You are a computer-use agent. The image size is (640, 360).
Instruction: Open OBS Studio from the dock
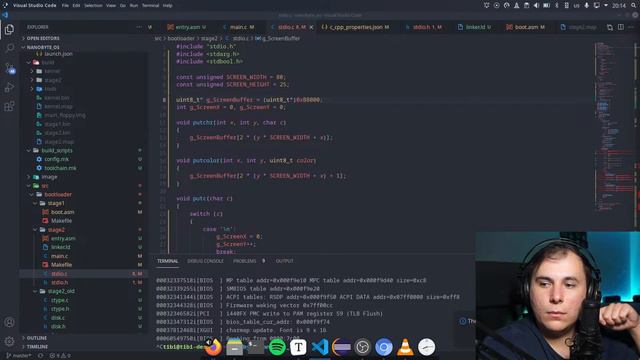(362, 347)
